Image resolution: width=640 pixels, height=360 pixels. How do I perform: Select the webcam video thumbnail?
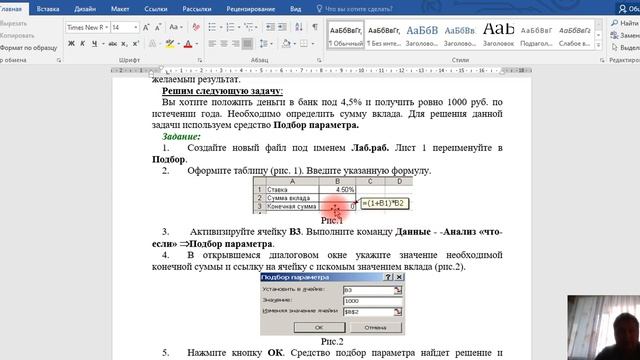point(604,328)
